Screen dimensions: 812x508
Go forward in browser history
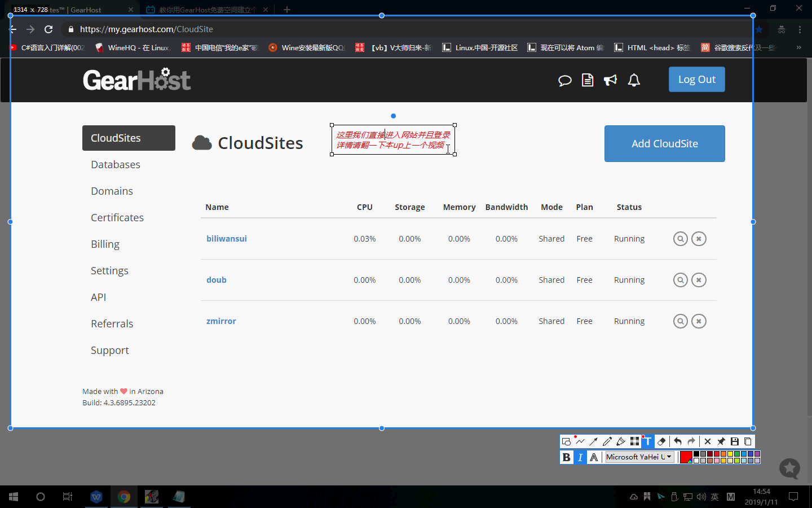30,29
